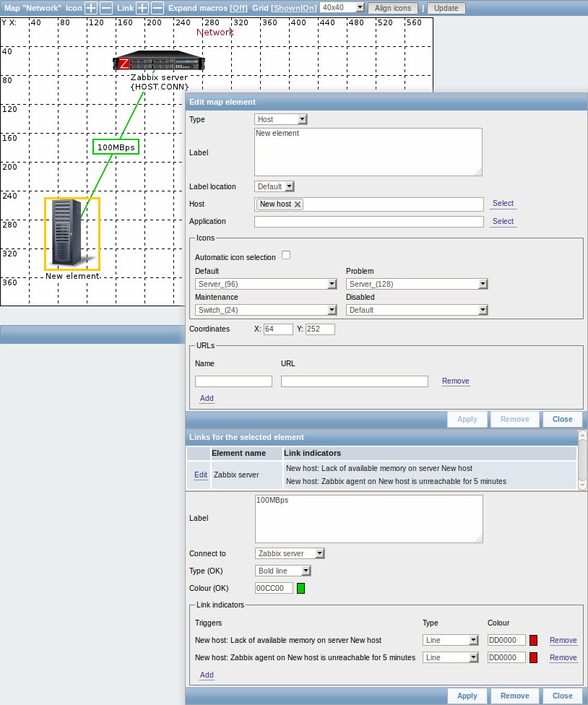Click Select link next to Application field
This screenshot has height=705, width=588.
[x=503, y=221]
